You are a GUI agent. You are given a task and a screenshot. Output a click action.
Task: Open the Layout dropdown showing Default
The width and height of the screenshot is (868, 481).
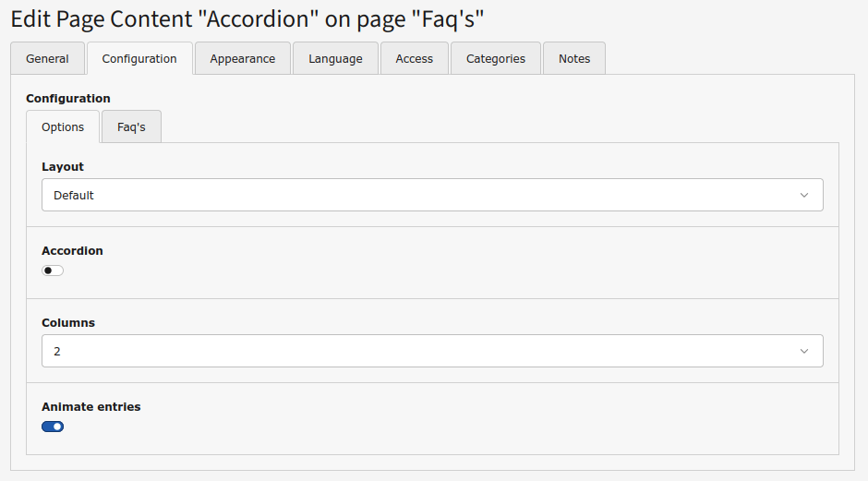pyautogui.click(x=432, y=196)
